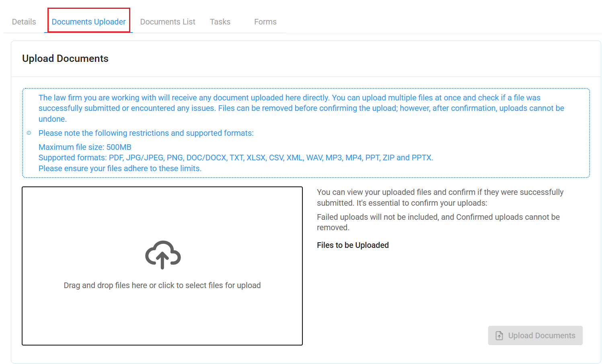Click the cloud upload icon
This screenshot has width=602, height=364.
click(162, 255)
